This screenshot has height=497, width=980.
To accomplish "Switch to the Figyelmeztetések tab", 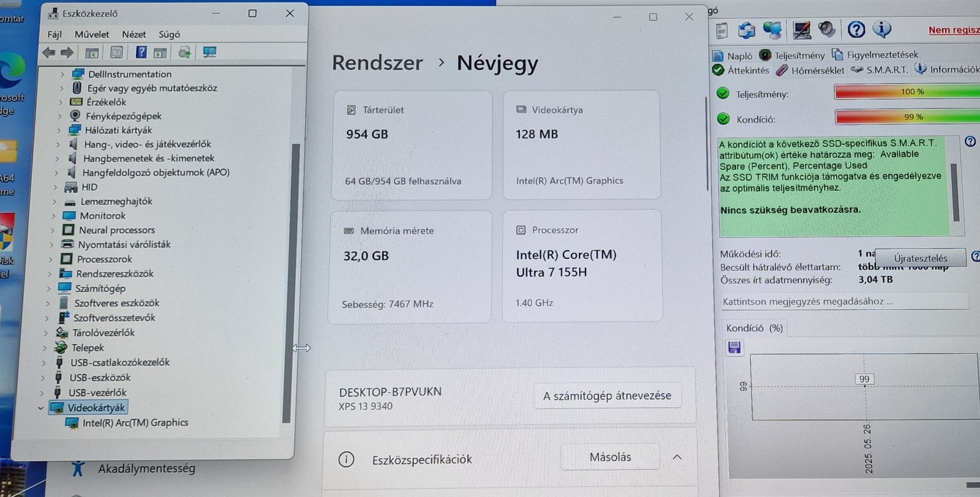I will (875, 54).
